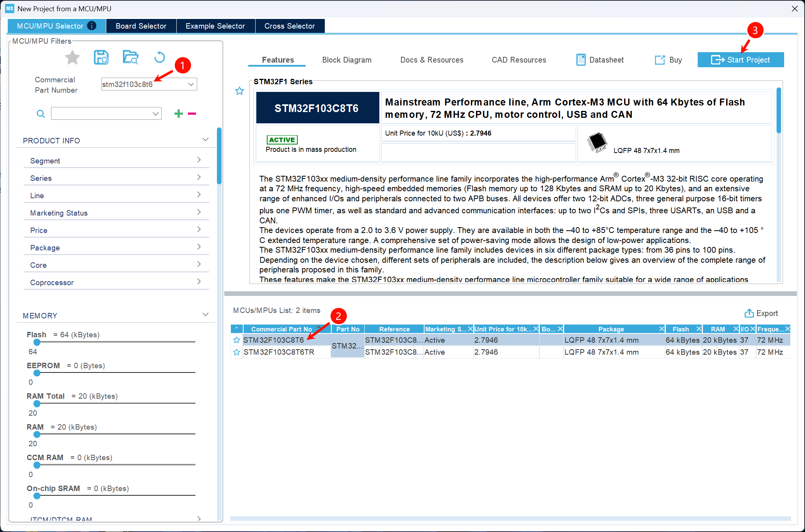The height and width of the screenshot is (532, 805).
Task: Collapse the MEMORY section
Action: coord(205,314)
